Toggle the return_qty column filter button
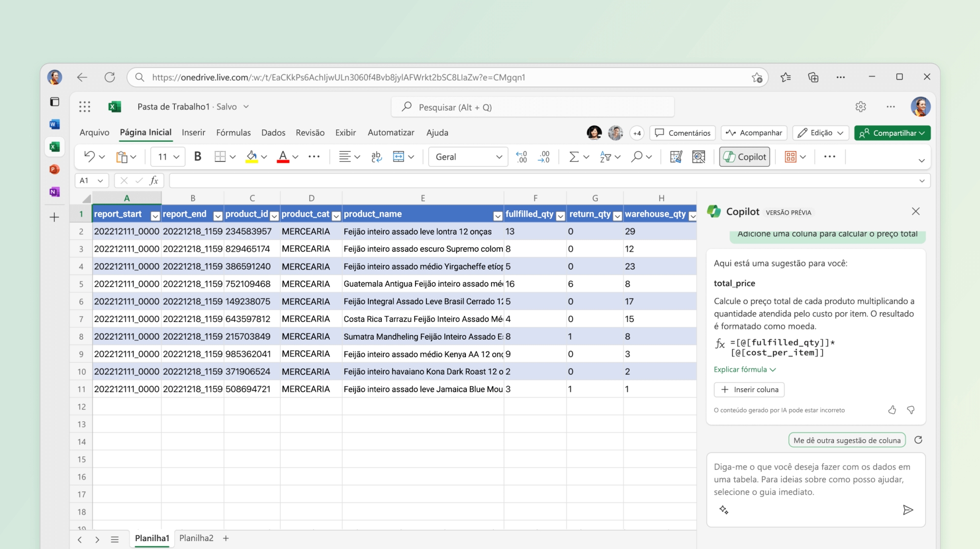 (617, 216)
